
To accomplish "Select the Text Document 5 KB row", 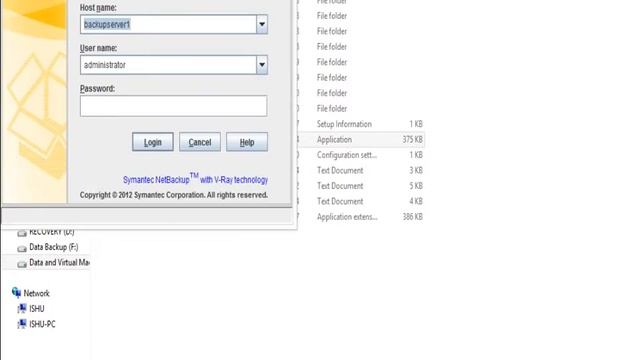I will (361, 186).
